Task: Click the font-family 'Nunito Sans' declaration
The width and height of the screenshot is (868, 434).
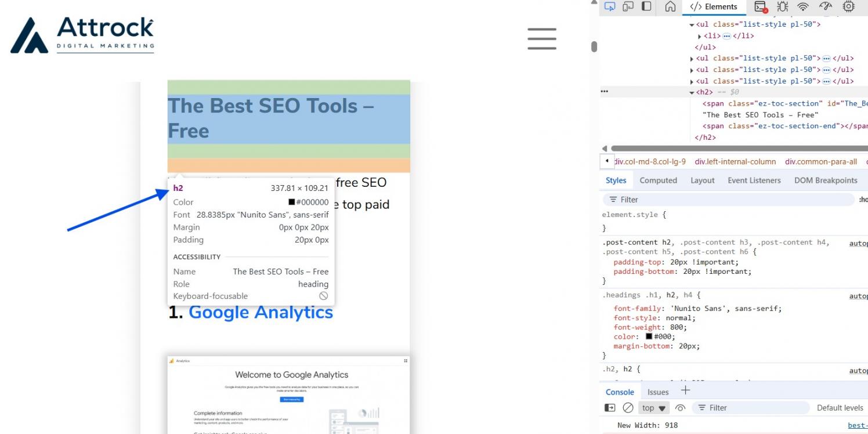Action: [x=698, y=309]
